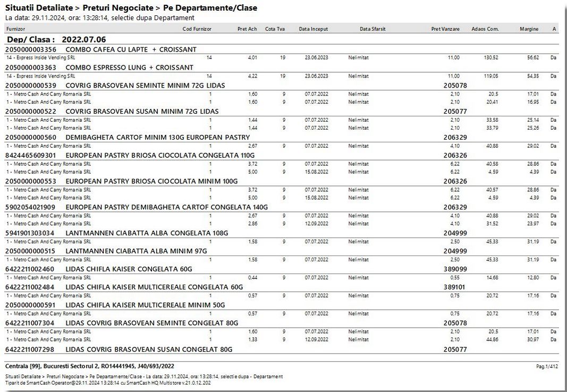Click the report date line 29.11.2024
This screenshot has height=392, width=567.
(x=100, y=18)
